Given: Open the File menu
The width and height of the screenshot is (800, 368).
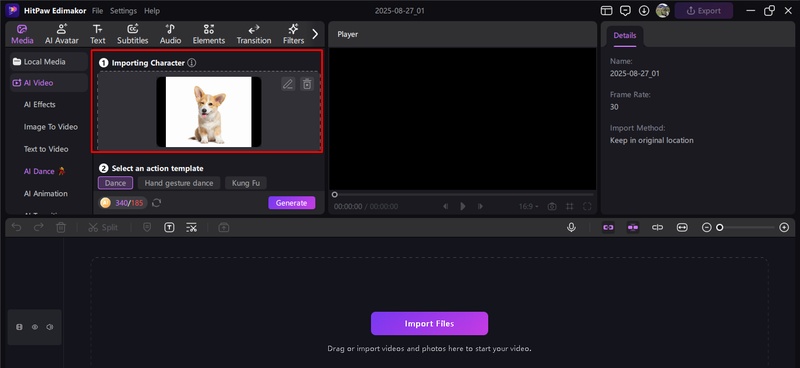Looking at the screenshot, I should [x=97, y=11].
